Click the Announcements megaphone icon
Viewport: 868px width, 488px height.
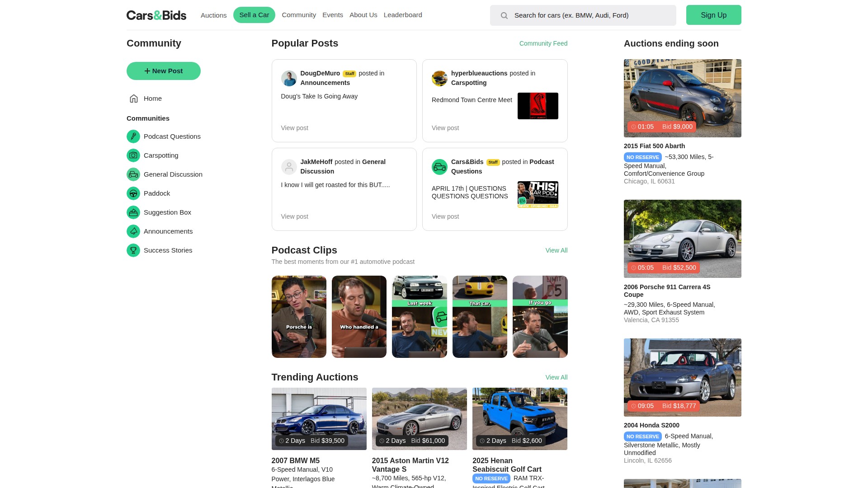(x=133, y=231)
